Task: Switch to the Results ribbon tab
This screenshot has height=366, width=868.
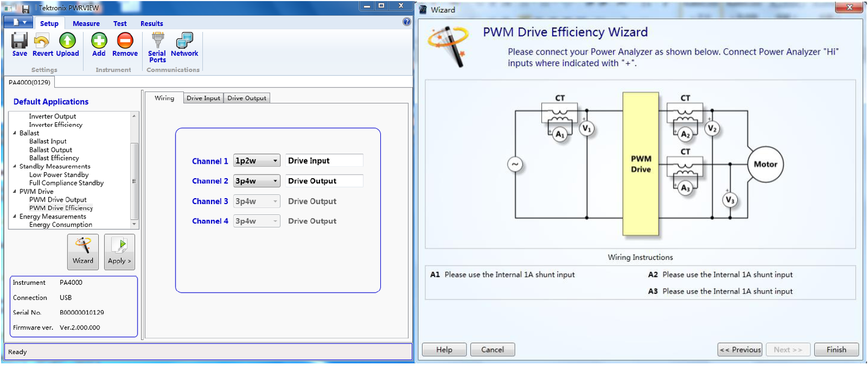Action: coord(152,23)
